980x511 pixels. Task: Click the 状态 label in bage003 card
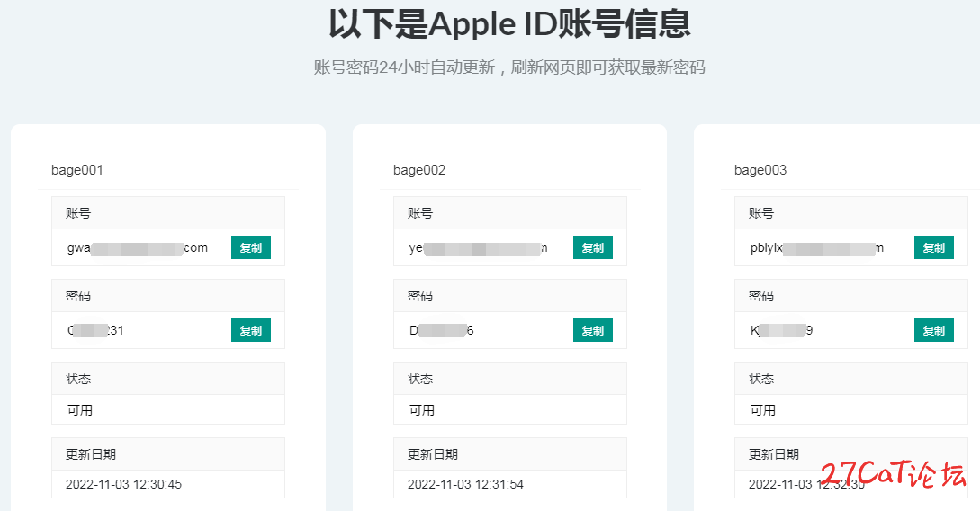point(761,379)
